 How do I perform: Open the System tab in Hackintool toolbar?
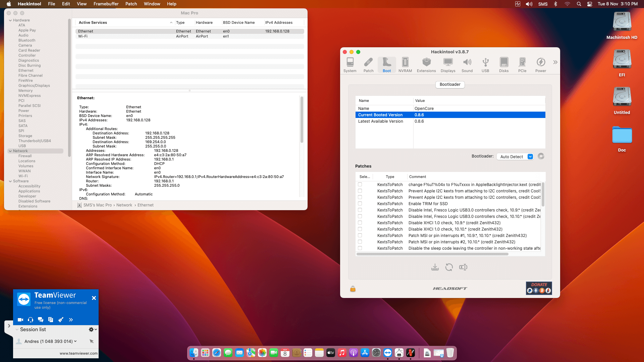pyautogui.click(x=350, y=65)
